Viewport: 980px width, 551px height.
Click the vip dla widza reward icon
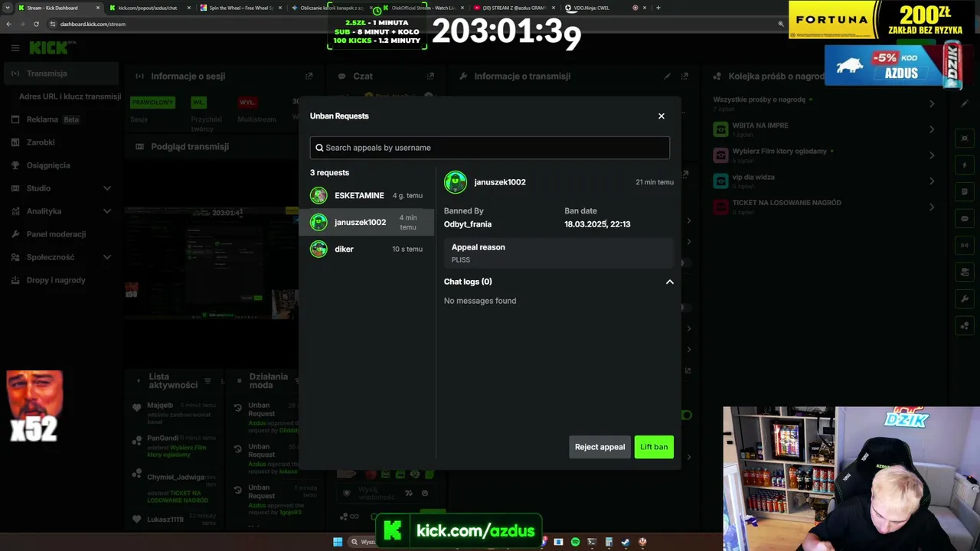pos(720,181)
